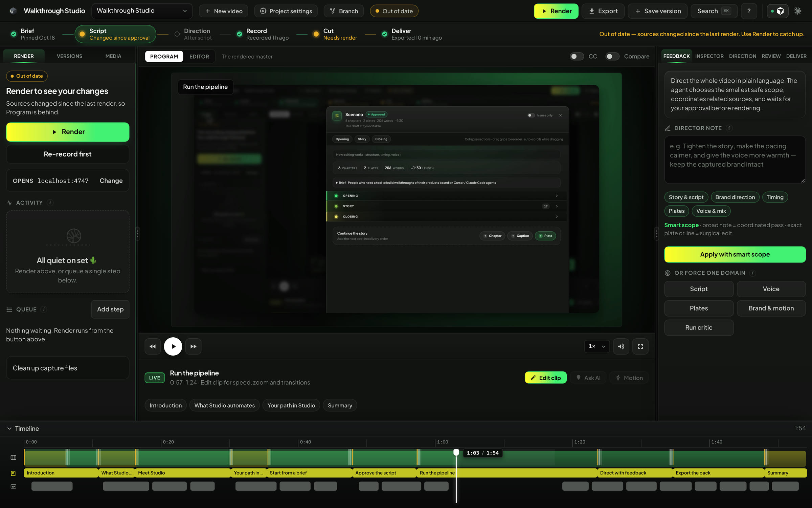Select the video track icon in timeline
812x508 pixels.
pos(13,457)
